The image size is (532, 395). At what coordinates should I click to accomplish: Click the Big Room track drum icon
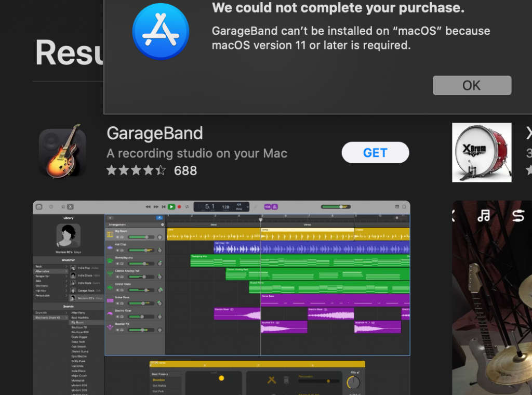110,234
